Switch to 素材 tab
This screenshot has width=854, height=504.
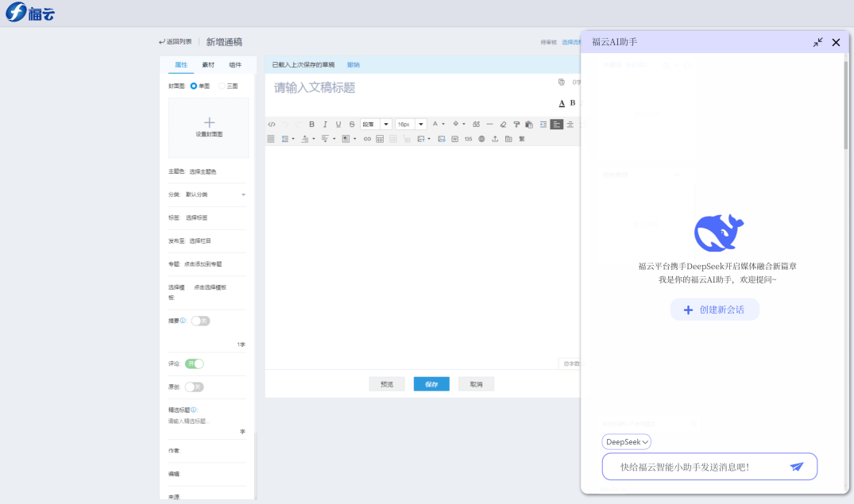click(208, 65)
